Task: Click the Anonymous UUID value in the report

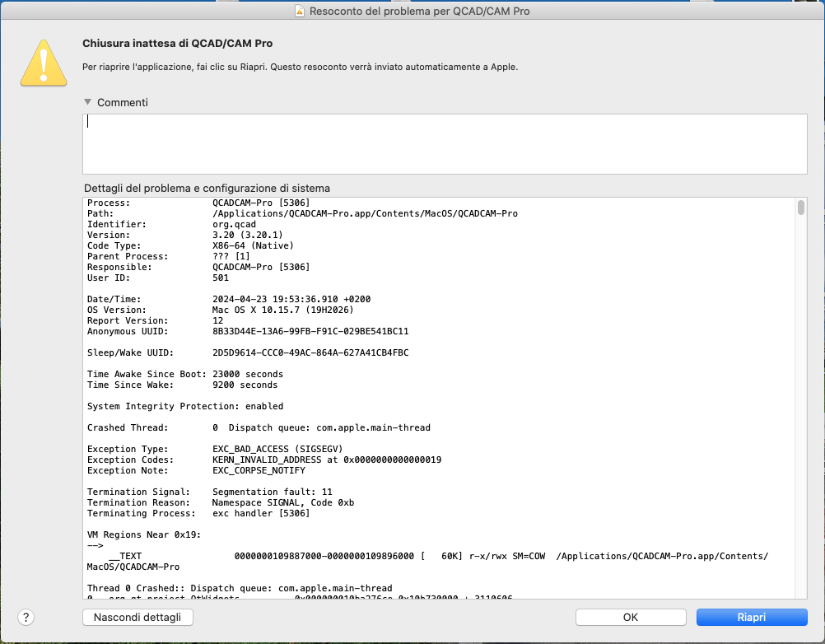Action: (310, 331)
